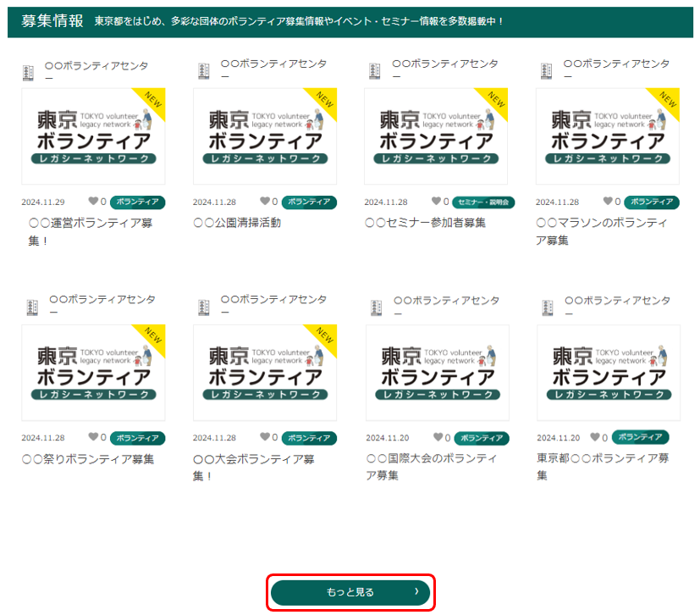
Task: Toggle favorite on ○○大会ボランティア募集 card
Action: click(x=265, y=437)
